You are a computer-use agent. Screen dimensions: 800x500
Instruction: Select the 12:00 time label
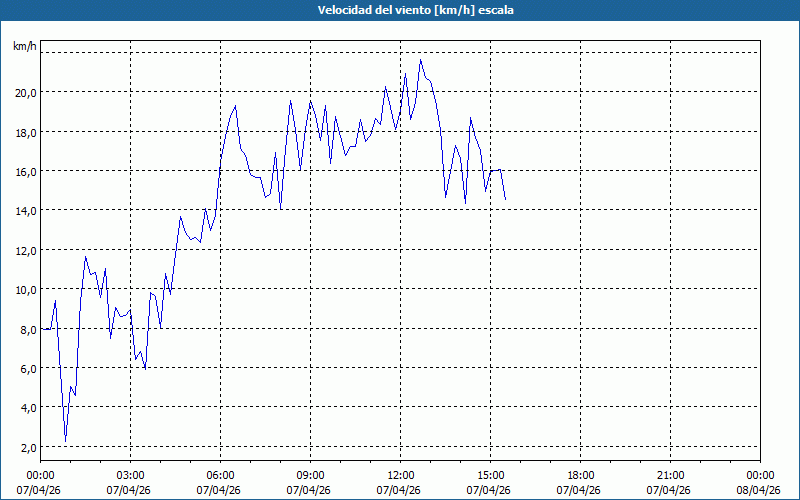(400, 475)
